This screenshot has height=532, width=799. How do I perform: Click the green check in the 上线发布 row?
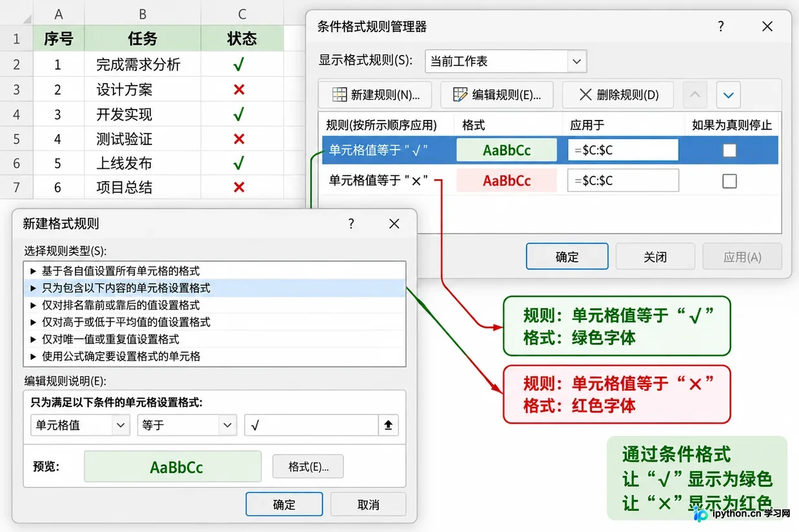(239, 163)
